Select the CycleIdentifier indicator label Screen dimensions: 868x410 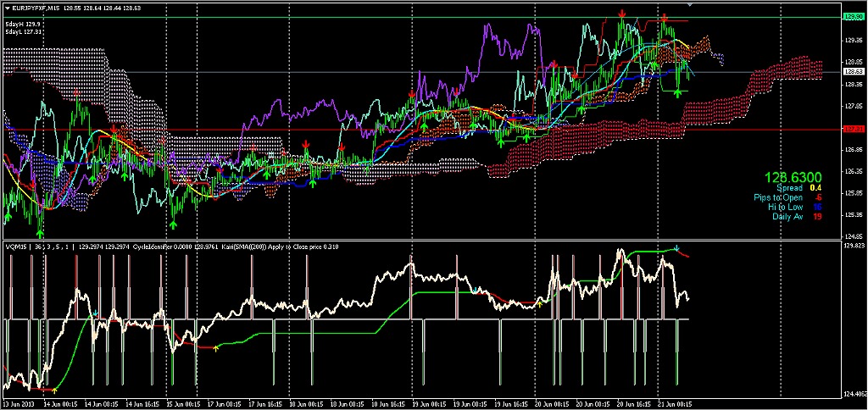pyautogui.click(x=152, y=247)
